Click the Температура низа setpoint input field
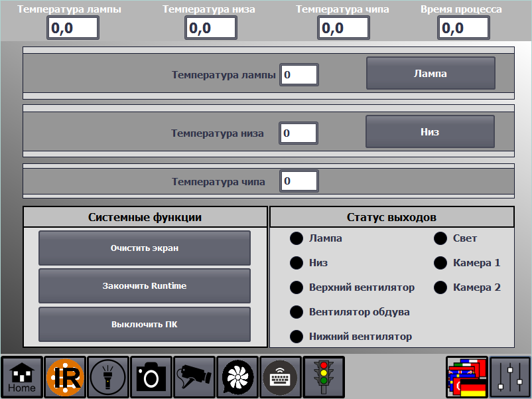 coord(299,133)
